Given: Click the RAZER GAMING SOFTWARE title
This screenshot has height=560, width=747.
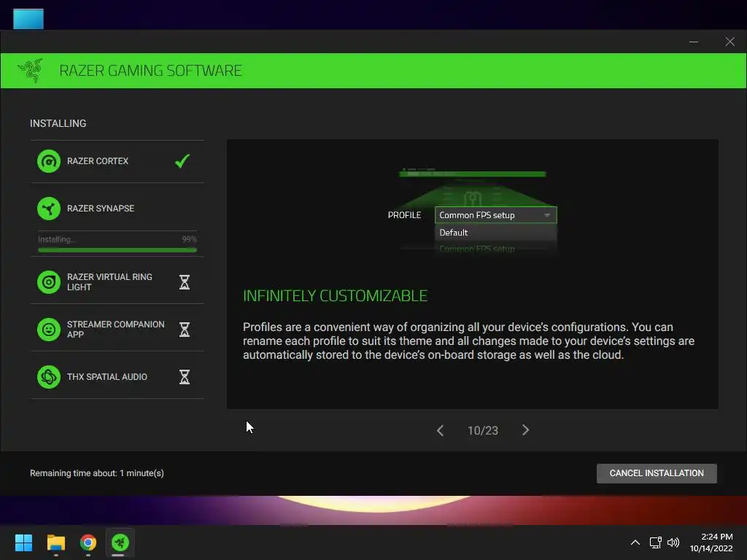Looking at the screenshot, I should (150, 71).
